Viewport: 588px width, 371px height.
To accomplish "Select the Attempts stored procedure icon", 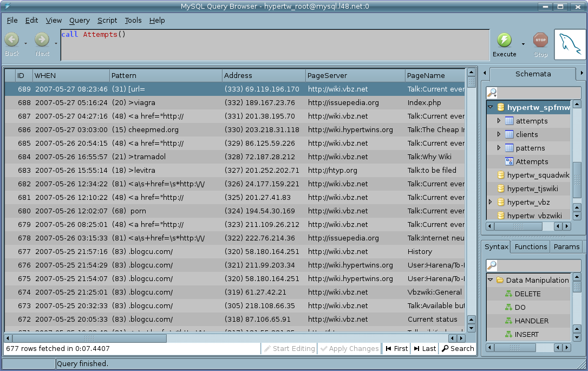I will coord(509,161).
